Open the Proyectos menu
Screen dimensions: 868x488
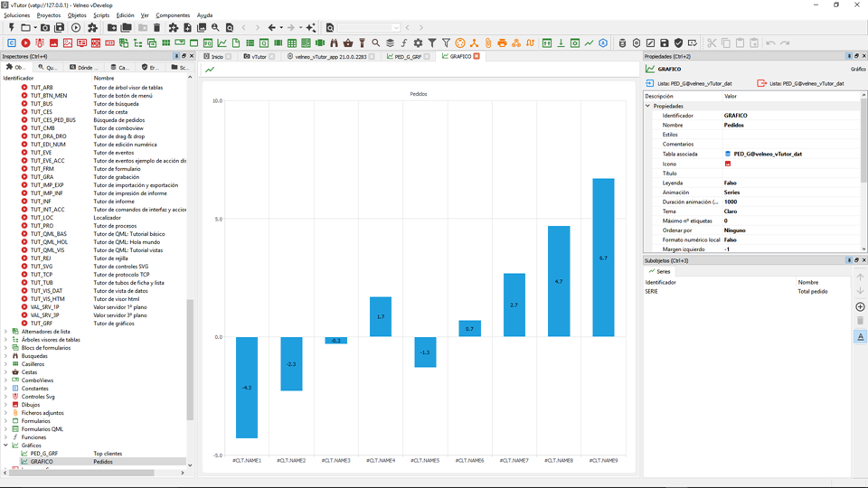(x=49, y=15)
